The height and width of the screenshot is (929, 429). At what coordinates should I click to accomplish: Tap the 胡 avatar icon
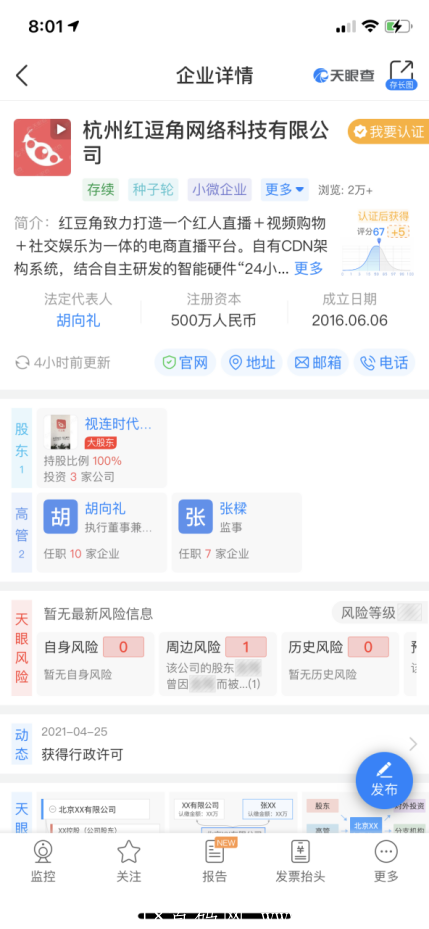click(x=60, y=517)
